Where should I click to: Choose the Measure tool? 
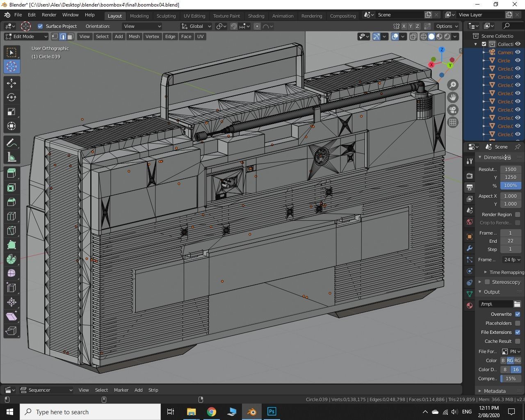coord(11,157)
